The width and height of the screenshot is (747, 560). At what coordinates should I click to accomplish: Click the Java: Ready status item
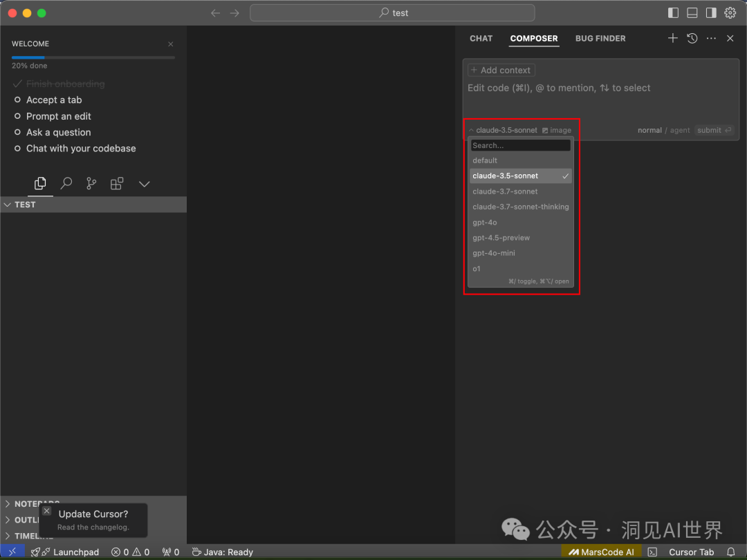pos(223,552)
